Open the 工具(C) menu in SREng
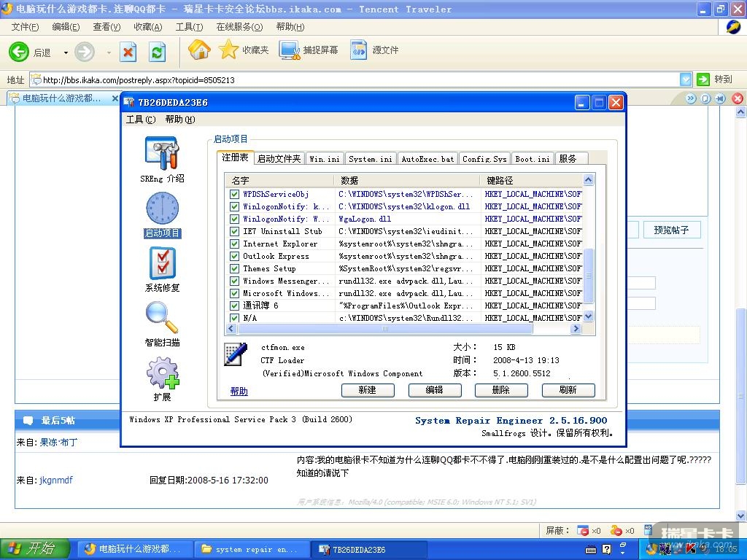 [140, 120]
